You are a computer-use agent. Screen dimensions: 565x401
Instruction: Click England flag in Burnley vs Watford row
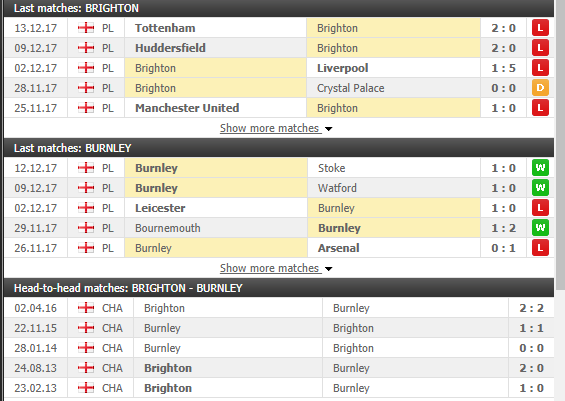(x=86, y=188)
